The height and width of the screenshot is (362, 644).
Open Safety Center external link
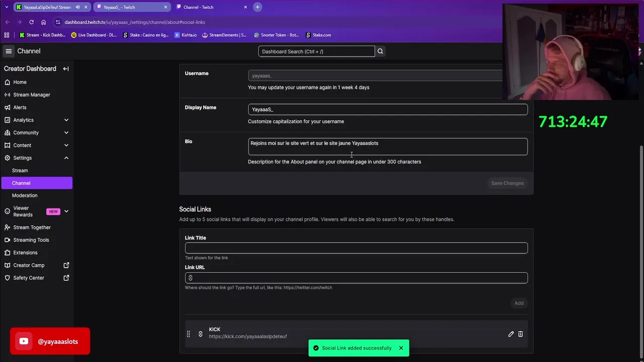coord(36,278)
